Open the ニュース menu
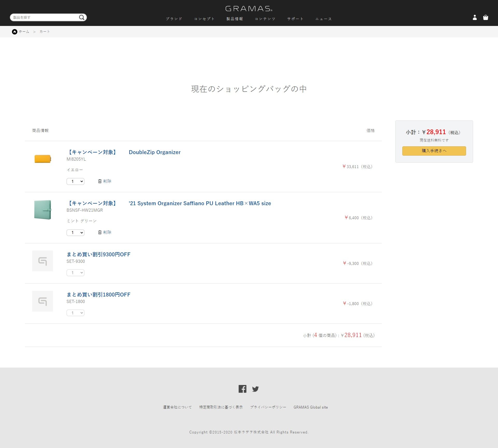Screen dimensions: 498x448 click(x=323, y=19)
